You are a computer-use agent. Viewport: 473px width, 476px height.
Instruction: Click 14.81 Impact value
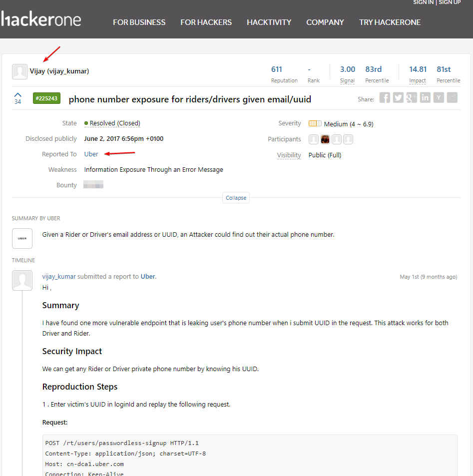[x=418, y=69]
